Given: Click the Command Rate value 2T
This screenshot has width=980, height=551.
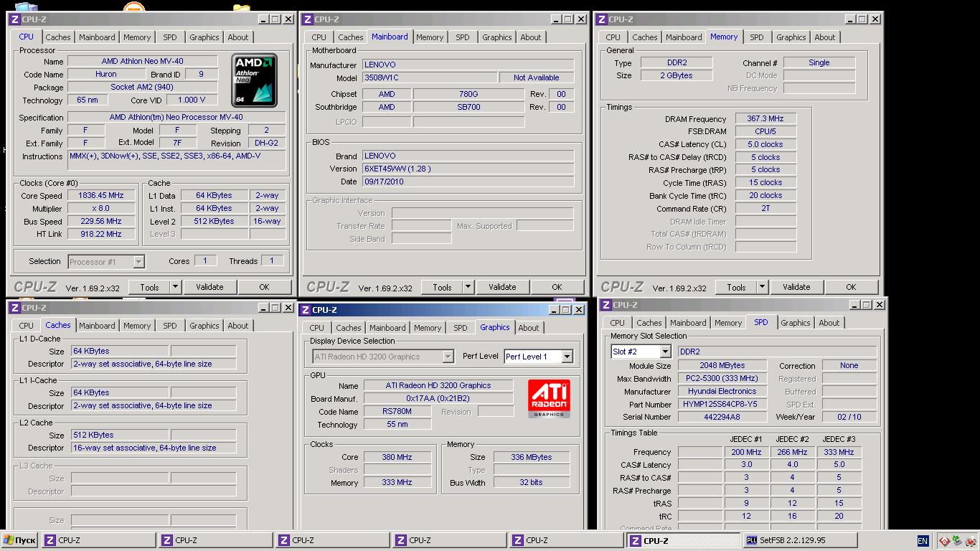Looking at the screenshot, I should (x=765, y=209).
